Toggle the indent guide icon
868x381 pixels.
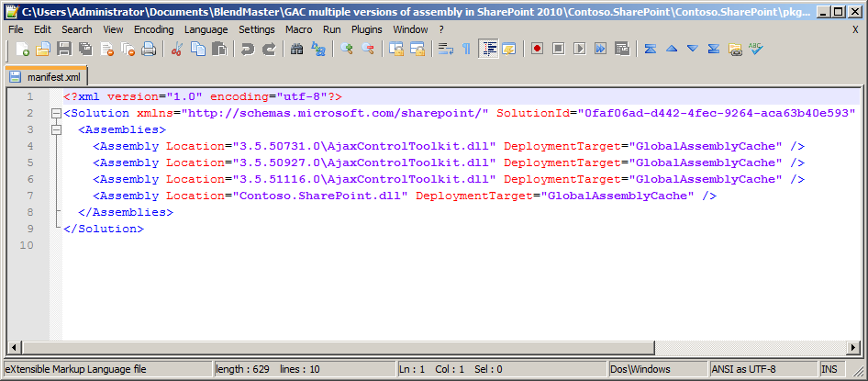pos(488,50)
